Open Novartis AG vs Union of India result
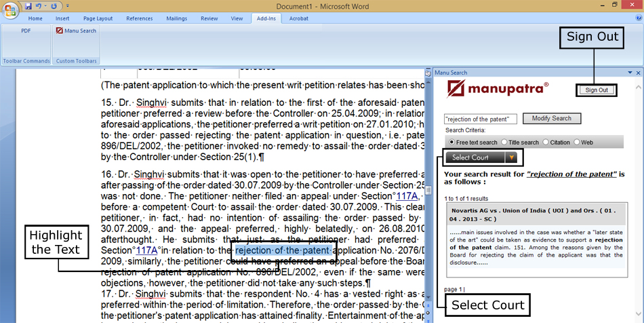Screen dimensions: 644x323 [x=537, y=214]
